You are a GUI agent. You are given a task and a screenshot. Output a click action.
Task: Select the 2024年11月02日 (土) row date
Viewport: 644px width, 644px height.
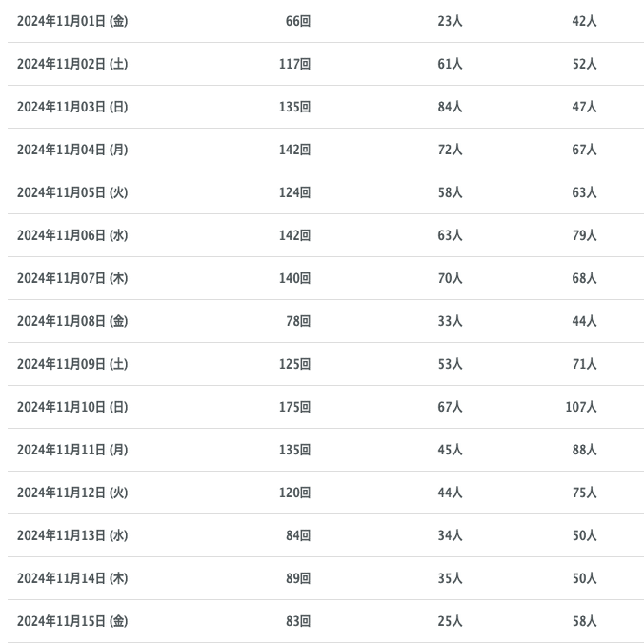point(72,64)
